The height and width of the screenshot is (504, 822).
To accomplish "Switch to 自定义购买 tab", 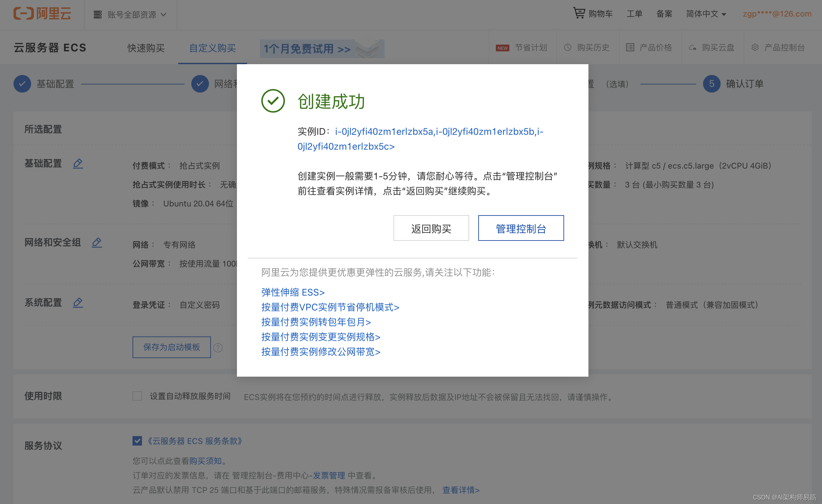I will [212, 48].
